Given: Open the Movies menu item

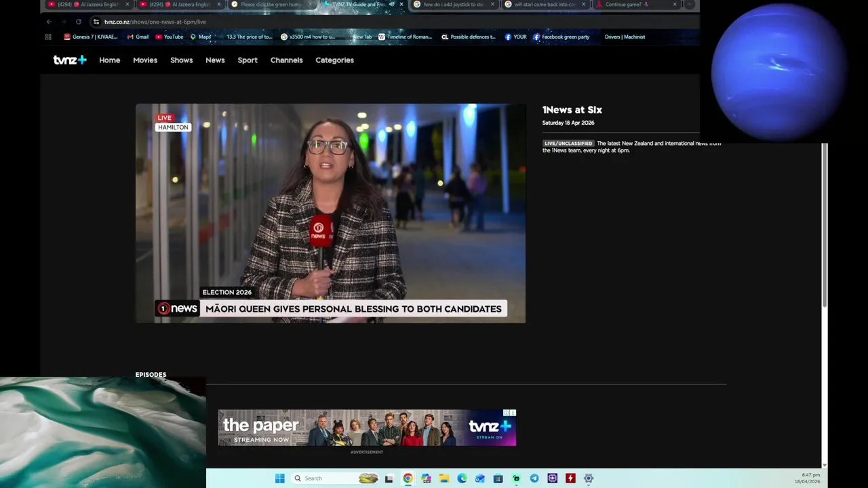Looking at the screenshot, I should pos(145,60).
